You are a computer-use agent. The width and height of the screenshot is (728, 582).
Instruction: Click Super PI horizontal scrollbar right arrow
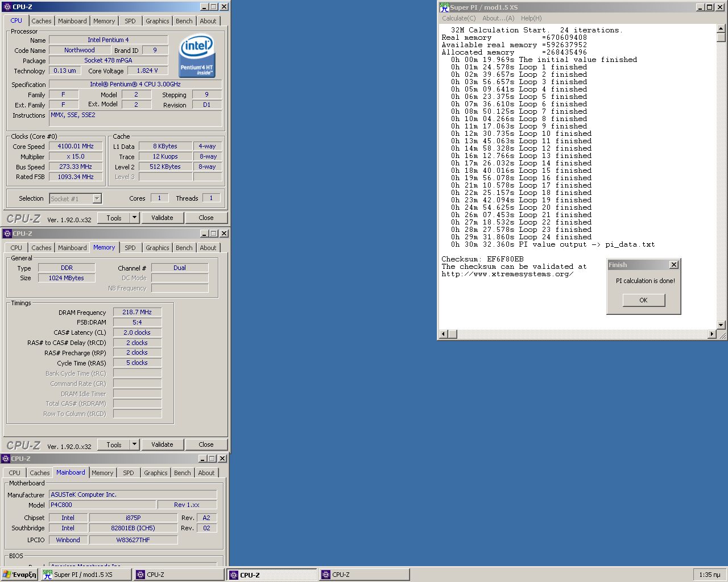tap(712, 334)
